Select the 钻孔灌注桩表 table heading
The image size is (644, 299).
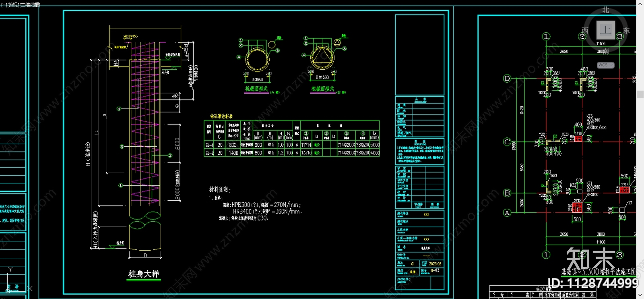tap(221, 116)
